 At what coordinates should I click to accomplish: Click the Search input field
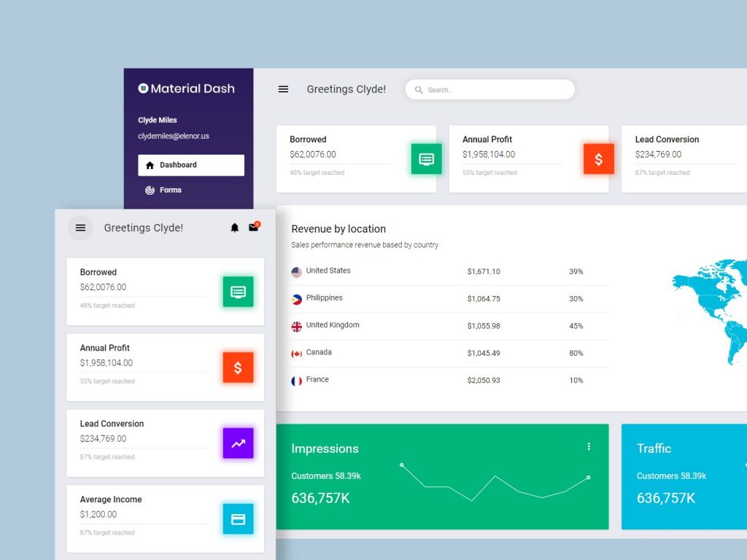click(x=489, y=90)
